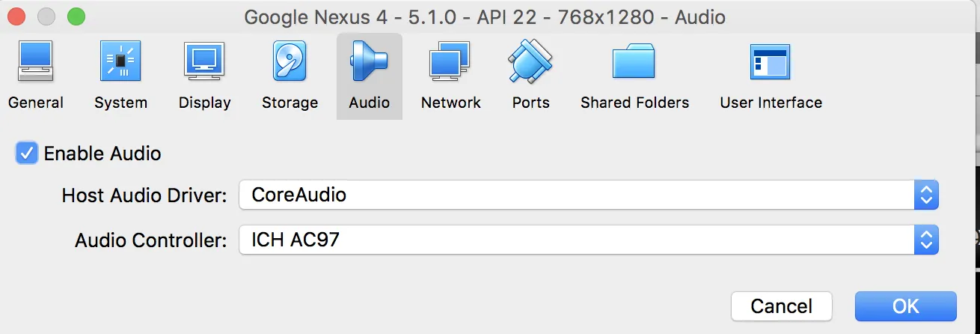Open the Network monitors icon
This screenshot has width=980, height=334.
point(450,61)
